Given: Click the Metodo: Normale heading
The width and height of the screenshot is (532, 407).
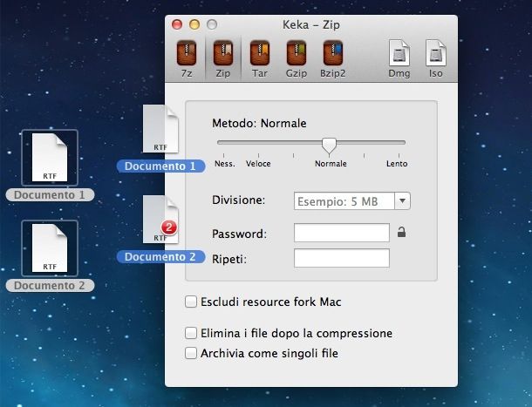Looking at the screenshot, I should coord(259,123).
